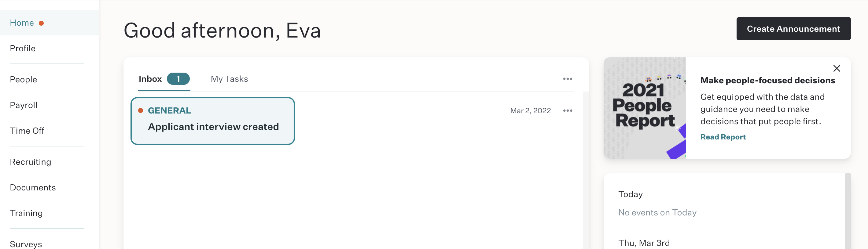Open the Applicant interview created message
This screenshot has height=249, width=868.
213,121
